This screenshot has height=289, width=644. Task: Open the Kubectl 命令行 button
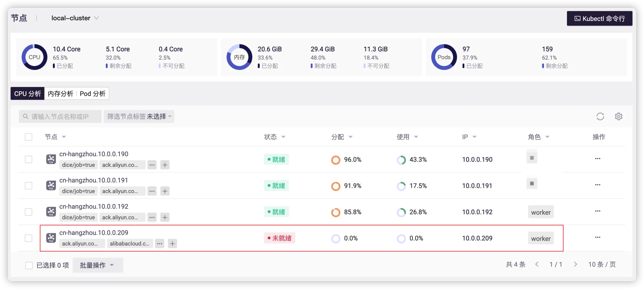point(599,18)
